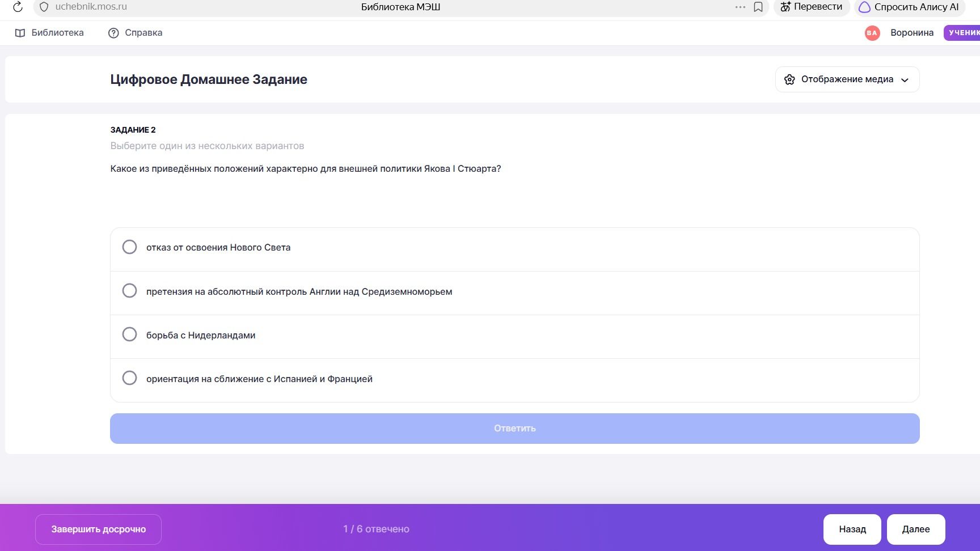Click the gear icon in Отображение медиа
980x551 pixels.
pos(789,79)
